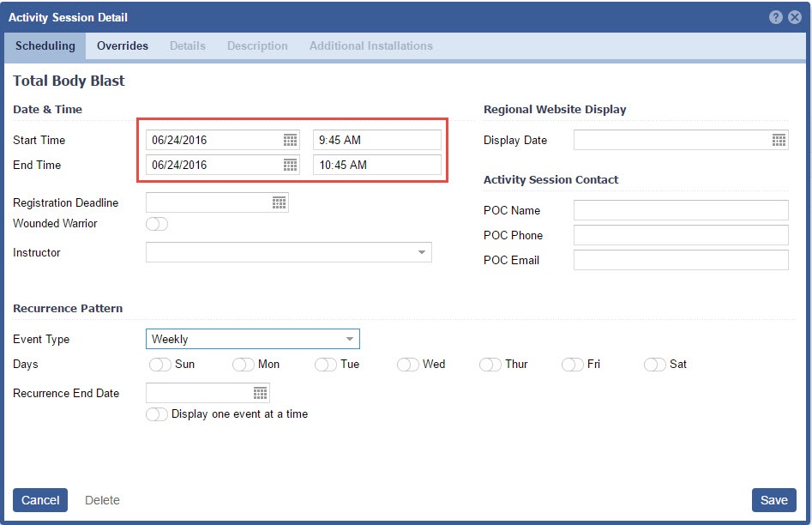Toggle Display one event at a time

[157, 414]
